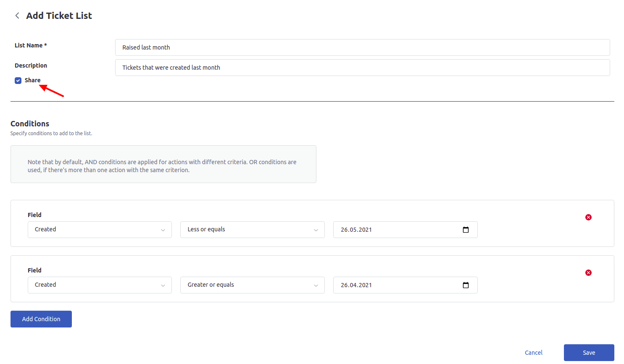Open calendar picker for 26.04.2021 date
The height and width of the screenshot is (364, 624).
466,285
